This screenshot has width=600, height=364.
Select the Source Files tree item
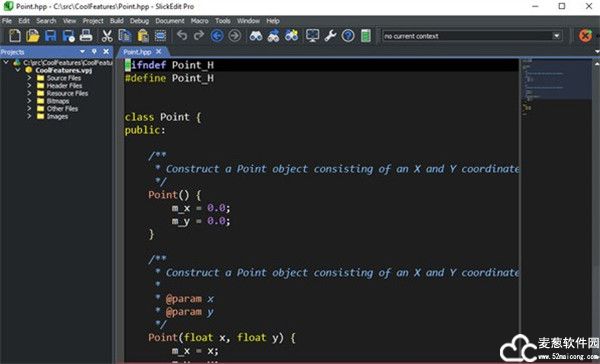coord(64,78)
